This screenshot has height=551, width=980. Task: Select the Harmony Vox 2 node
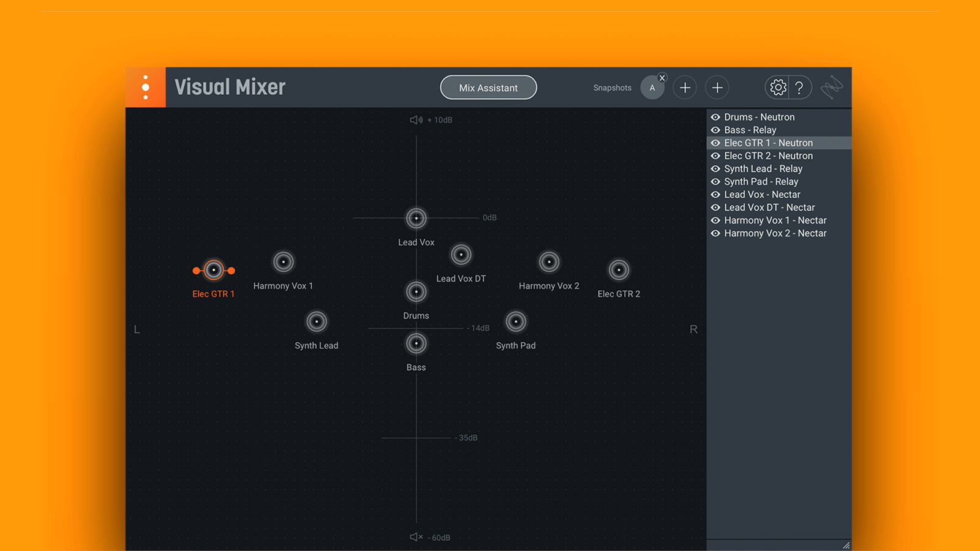point(549,262)
